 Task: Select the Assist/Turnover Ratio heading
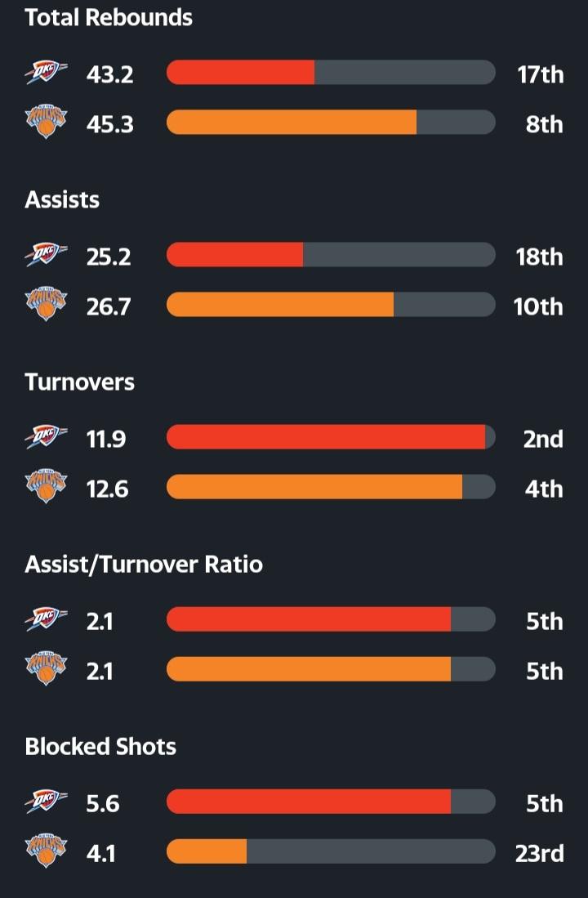144,564
